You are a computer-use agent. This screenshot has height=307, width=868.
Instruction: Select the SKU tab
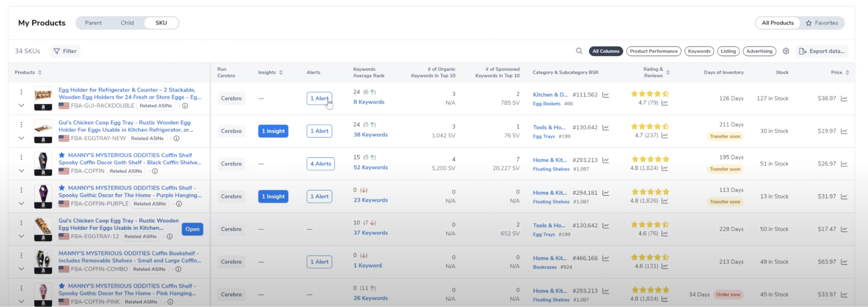coord(161,23)
